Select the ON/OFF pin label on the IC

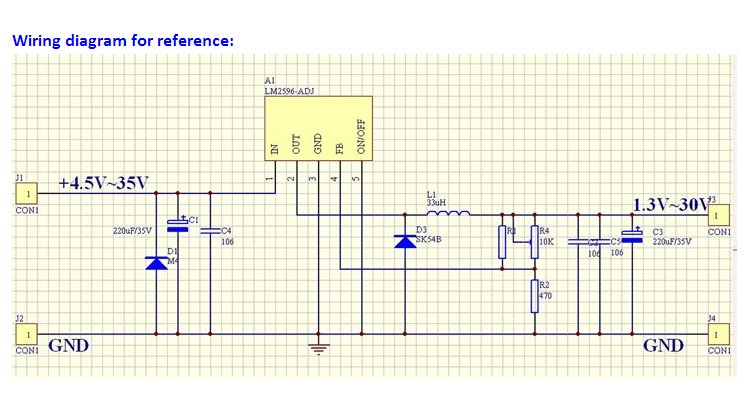pos(361,137)
